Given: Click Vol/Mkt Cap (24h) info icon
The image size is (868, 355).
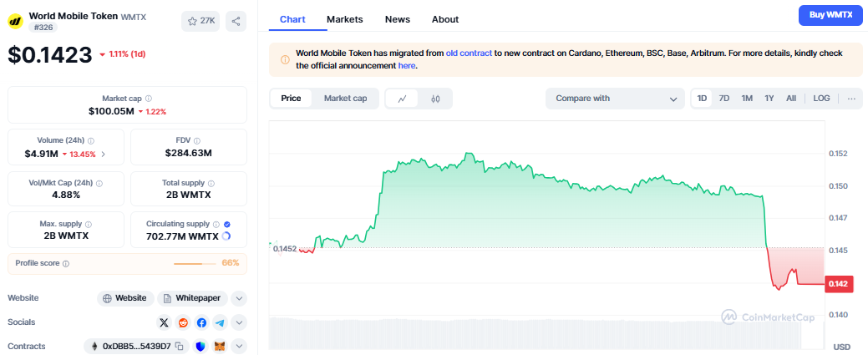Looking at the screenshot, I should pyautogui.click(x=99, y=183).
